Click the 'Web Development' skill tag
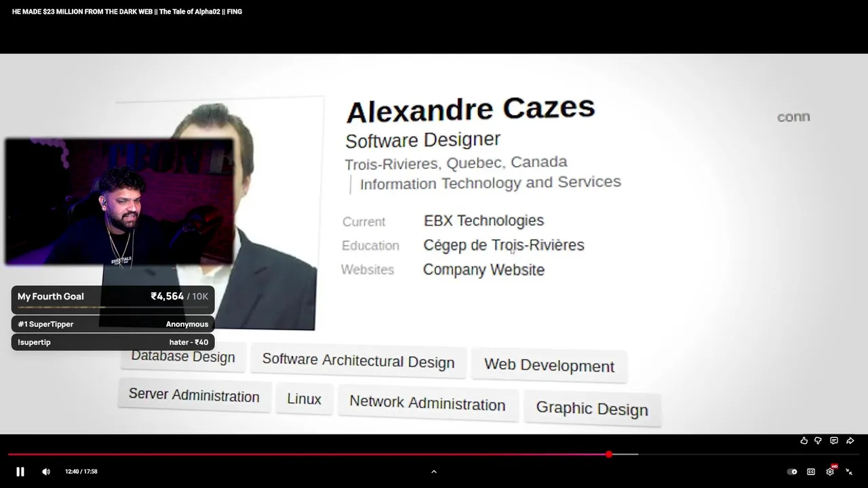The height and width of the screenshot is (488, 868). pyautogui.click(x=549, y=365)
